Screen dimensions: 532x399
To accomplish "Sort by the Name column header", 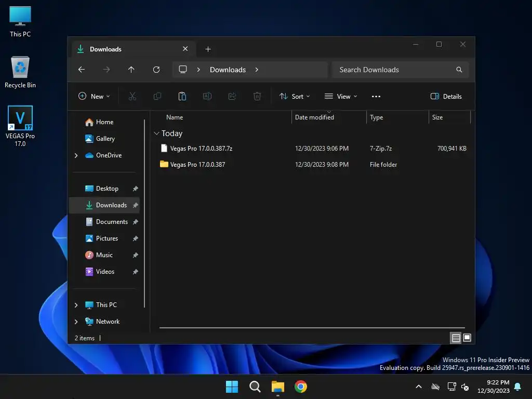I will coord(224,117).
